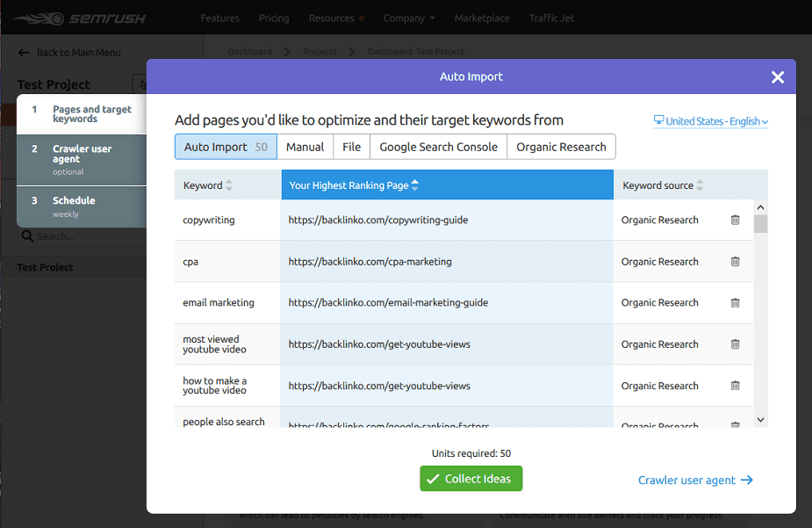Delete the how to make a youtube video row

tap(735, 386)
